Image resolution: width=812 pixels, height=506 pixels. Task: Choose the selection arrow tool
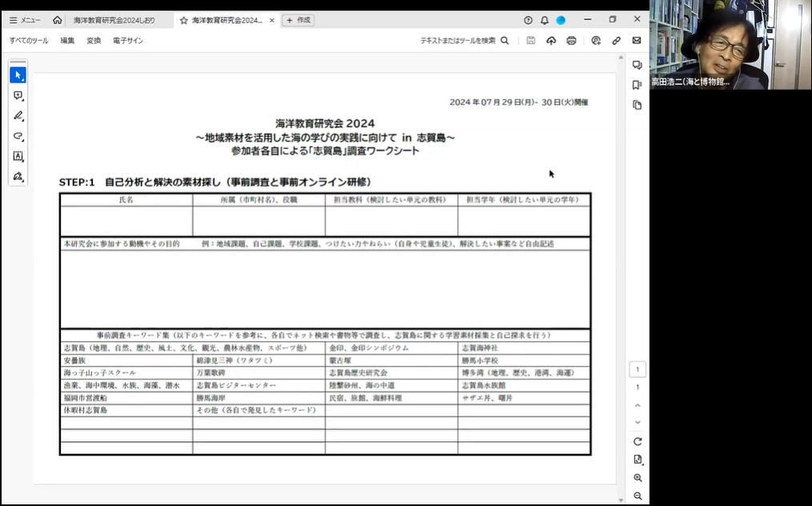pos(18,75)
